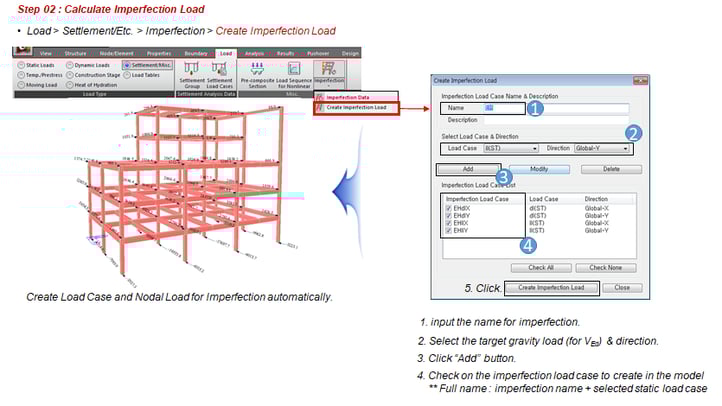This screenshot has width=722, height=406.
Task: Close the Create Imperfection Load dialog window
Action: [640, 81]
